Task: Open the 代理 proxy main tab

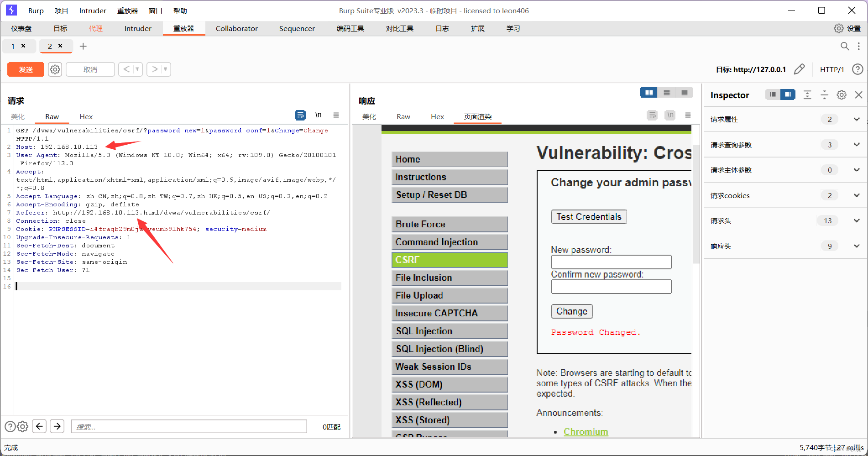Action: coord(95,28)
